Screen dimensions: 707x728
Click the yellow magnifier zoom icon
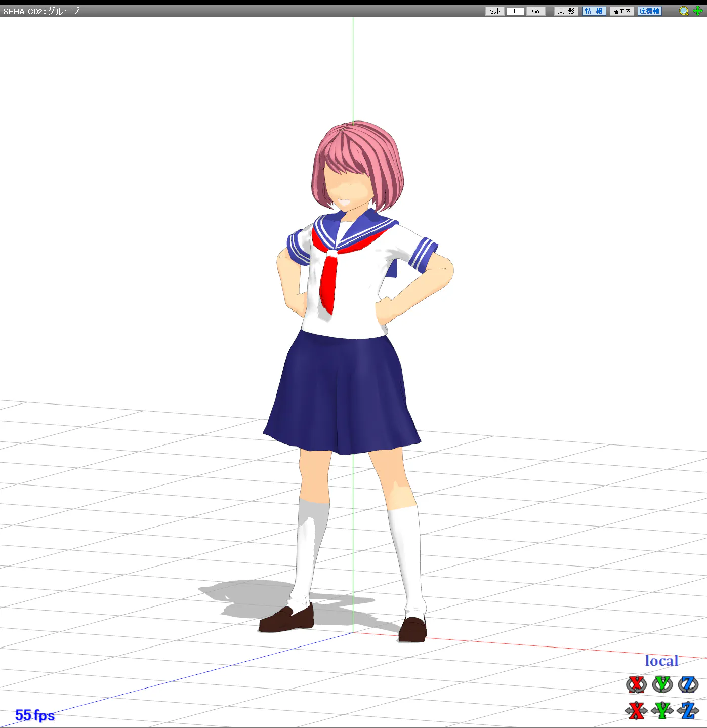(x=684, y=11)
